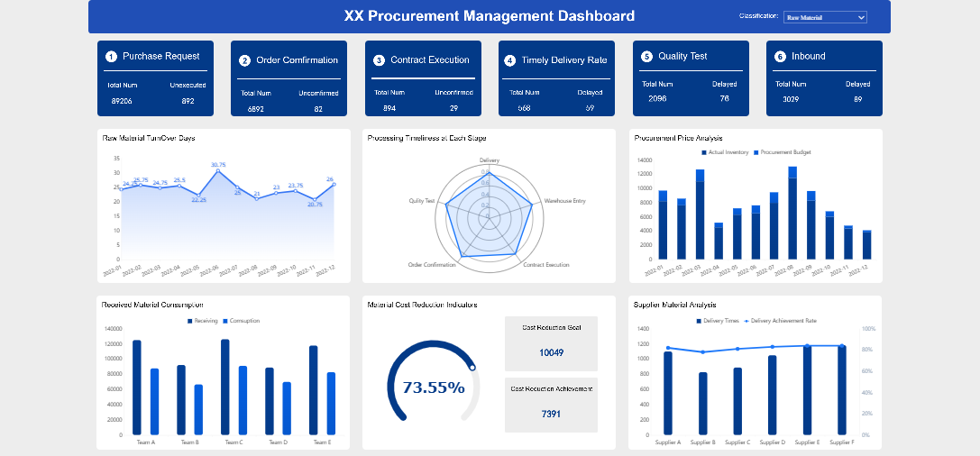Click the 73.55% cost reduction gauge value
Screen dimensions: 980x456
(x=434, y=388)
